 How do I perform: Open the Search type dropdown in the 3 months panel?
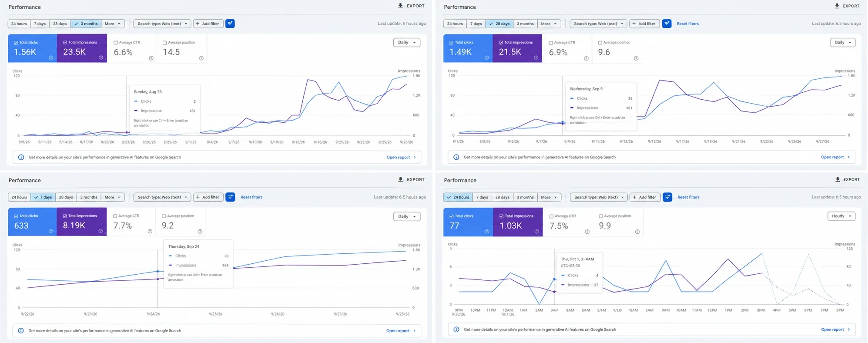point(162,24)
